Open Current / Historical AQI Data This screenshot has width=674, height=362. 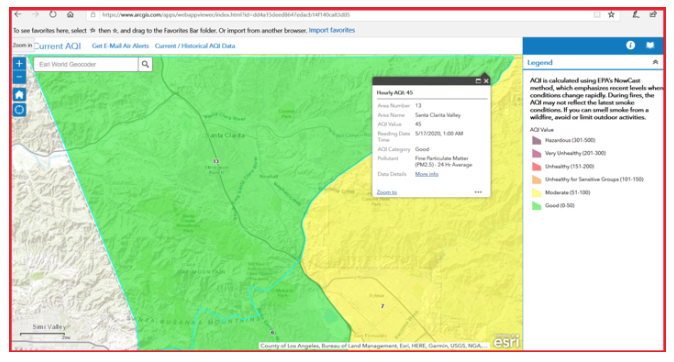pos(195,46)
